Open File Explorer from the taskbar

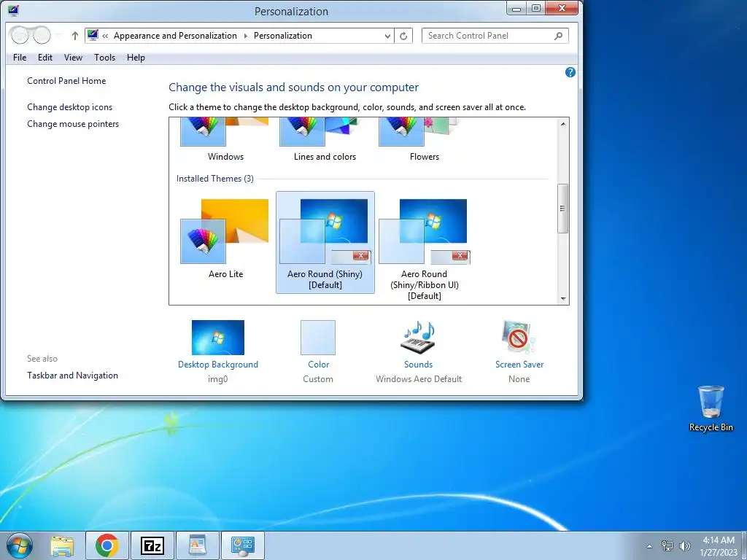(62, 545)
